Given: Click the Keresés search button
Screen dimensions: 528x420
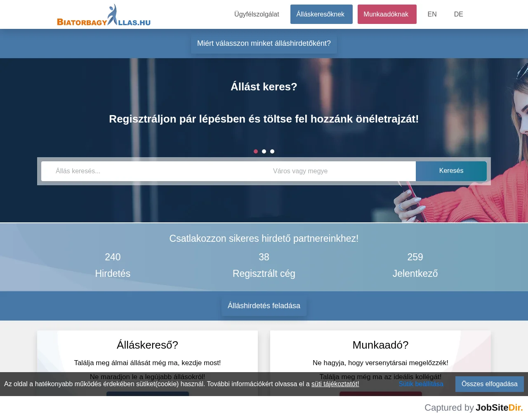Looking at the screenshot, I should click(451, 171).
